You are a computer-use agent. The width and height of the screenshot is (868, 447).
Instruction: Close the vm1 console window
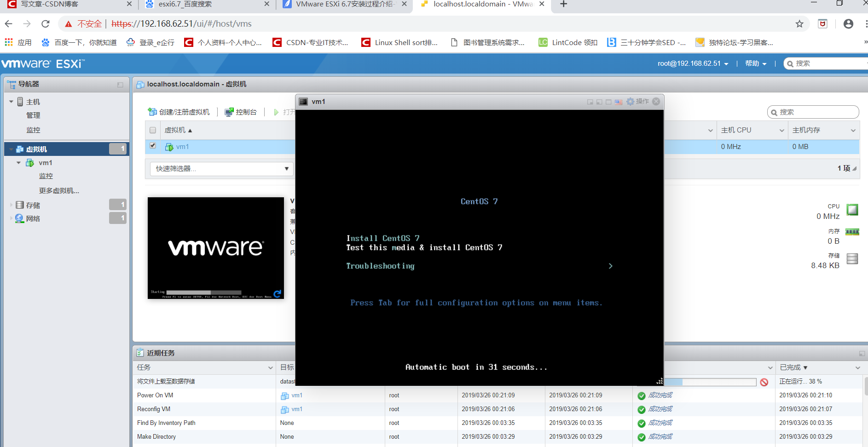(656, 101)
